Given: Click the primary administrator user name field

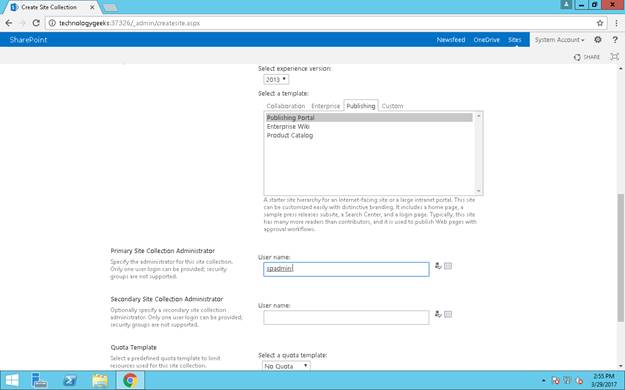Looking at the screenshot, I should (x=346, y=269).
